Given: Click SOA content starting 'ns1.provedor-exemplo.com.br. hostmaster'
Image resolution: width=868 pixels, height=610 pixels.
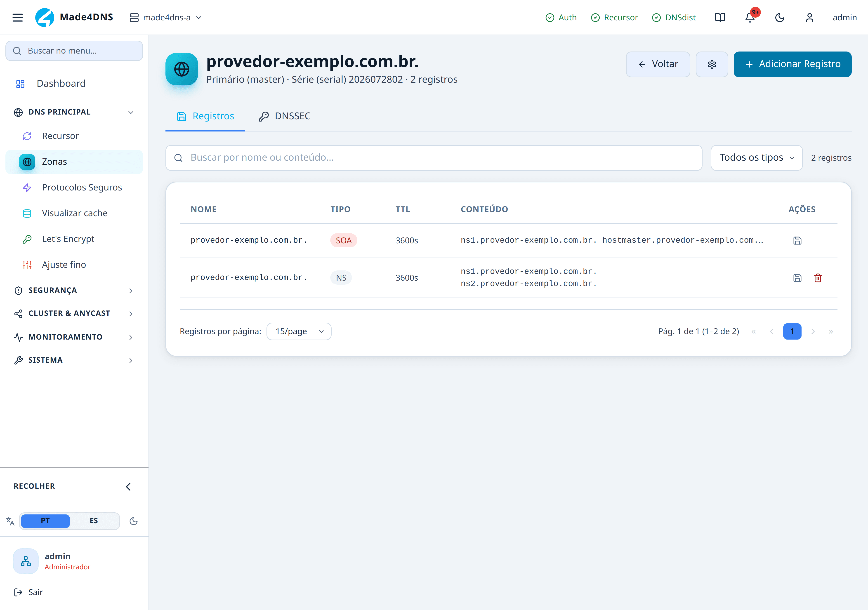Looking at the screenshot, I should click(x=612, y=240).
